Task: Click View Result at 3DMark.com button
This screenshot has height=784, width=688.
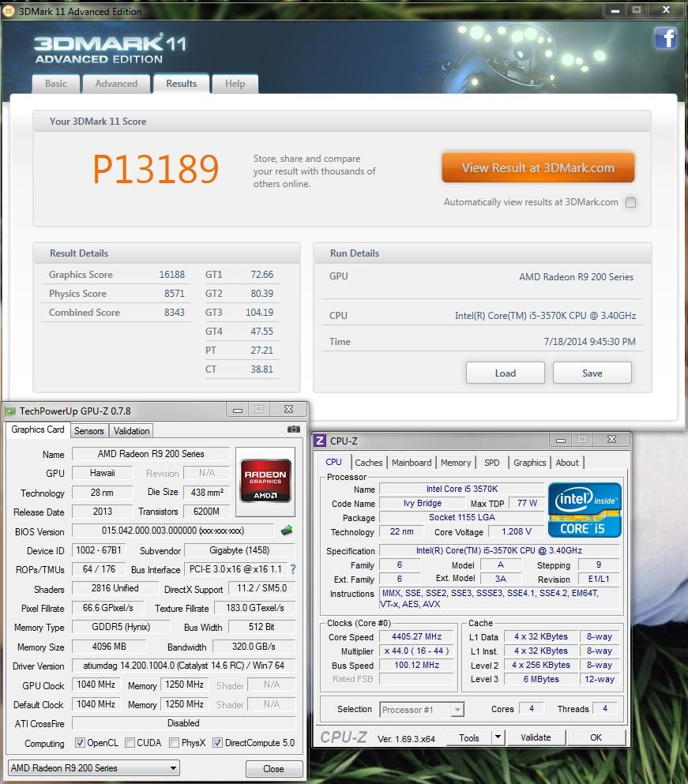Action: (538, 167)
